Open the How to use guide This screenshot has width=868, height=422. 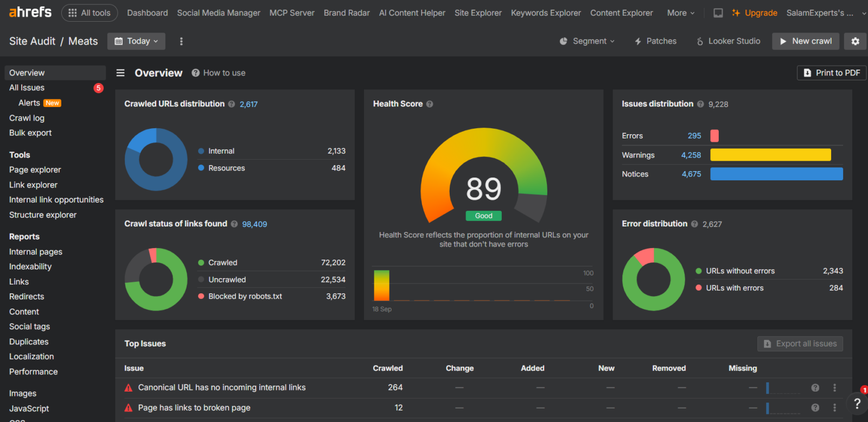pos(224,73)
